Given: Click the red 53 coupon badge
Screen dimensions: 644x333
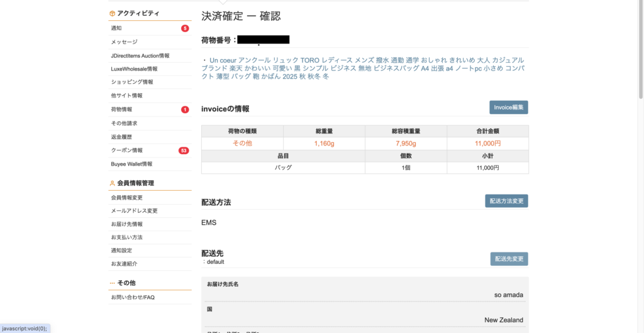Looking at the screenshot, I should point(184,150).
